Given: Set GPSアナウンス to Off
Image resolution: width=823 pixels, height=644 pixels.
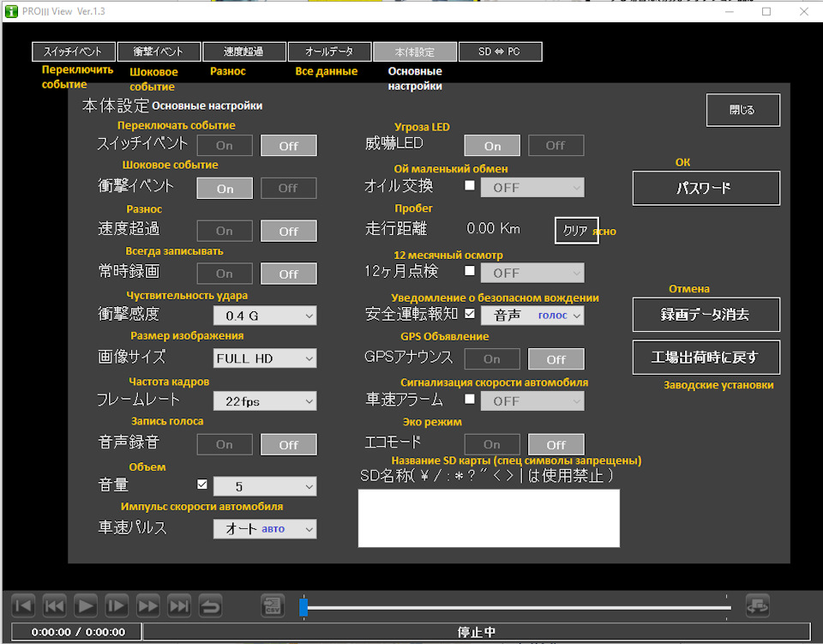Looking at the screenshot, I should pos(556,359).
